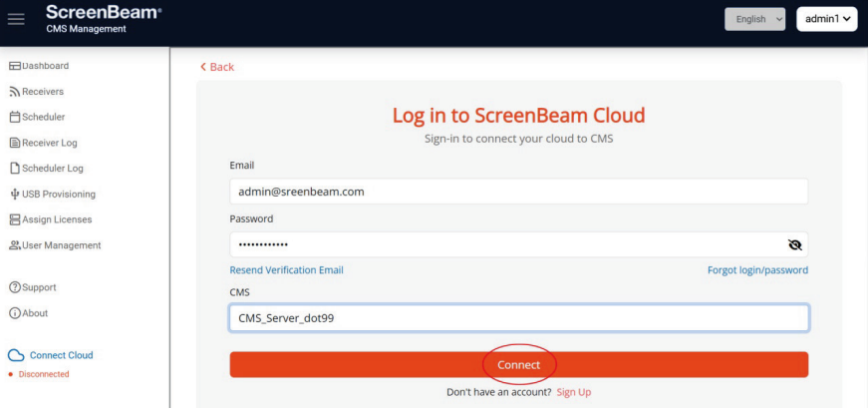Click the Scheduler calendar icon
The width and height of the screenshot is (868, 415).
click(15, 118)
